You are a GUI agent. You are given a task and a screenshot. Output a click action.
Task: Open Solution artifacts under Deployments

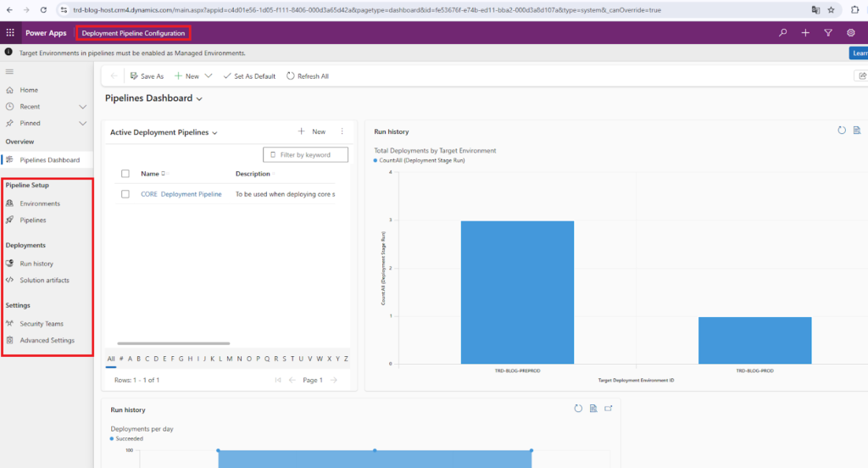point(44,280)
